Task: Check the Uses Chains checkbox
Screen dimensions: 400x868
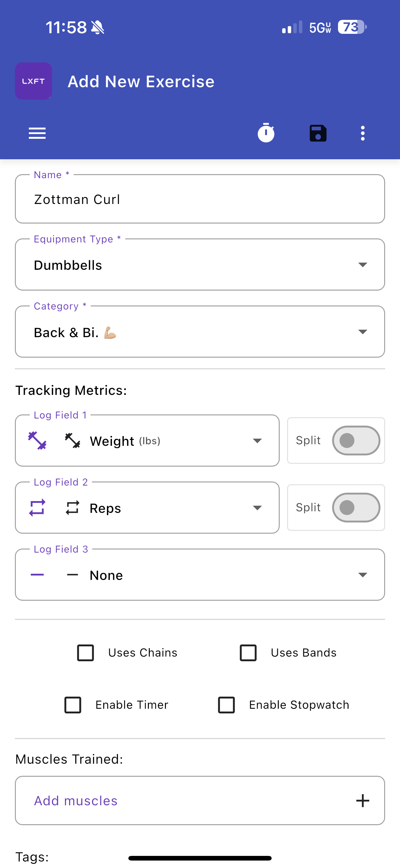Action: pyautogui.click(x=86, y=653)
